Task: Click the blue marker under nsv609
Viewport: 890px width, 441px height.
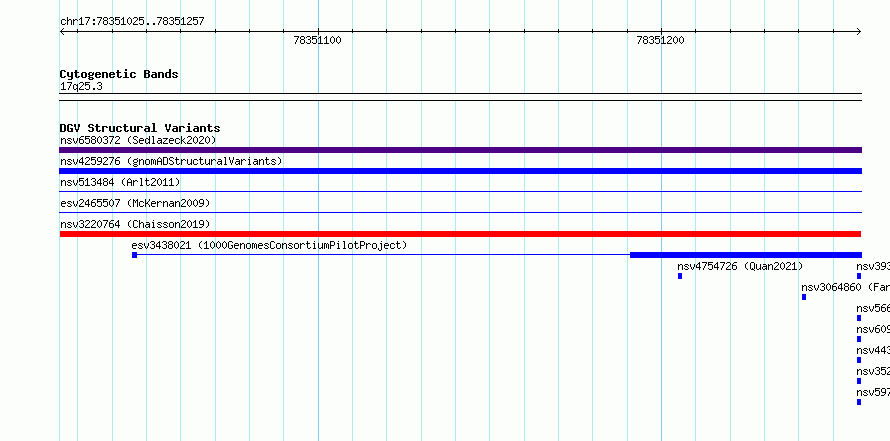Action: [859, 339]
